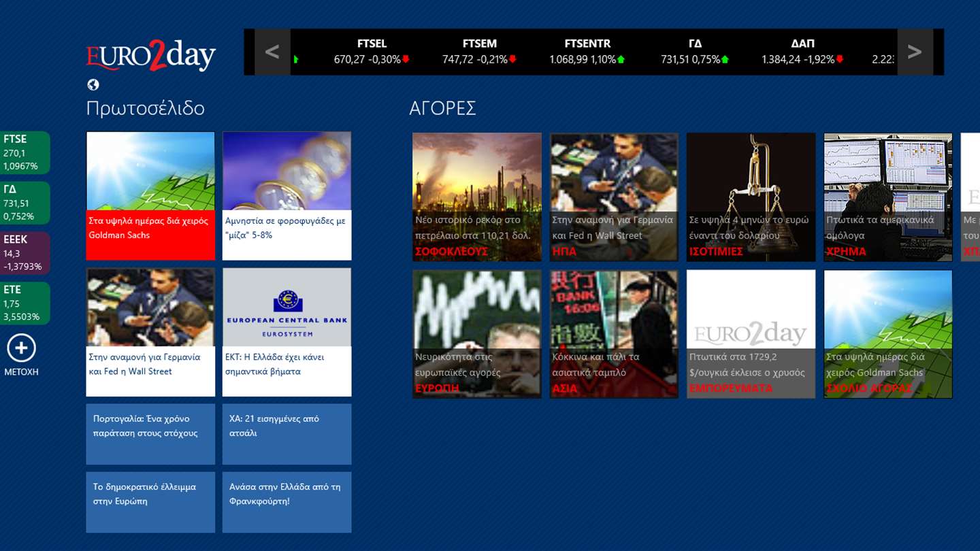Open the ΧΡΗΜΑ market tile
This screenshot has width=980, height=551.
pos(888,197)
